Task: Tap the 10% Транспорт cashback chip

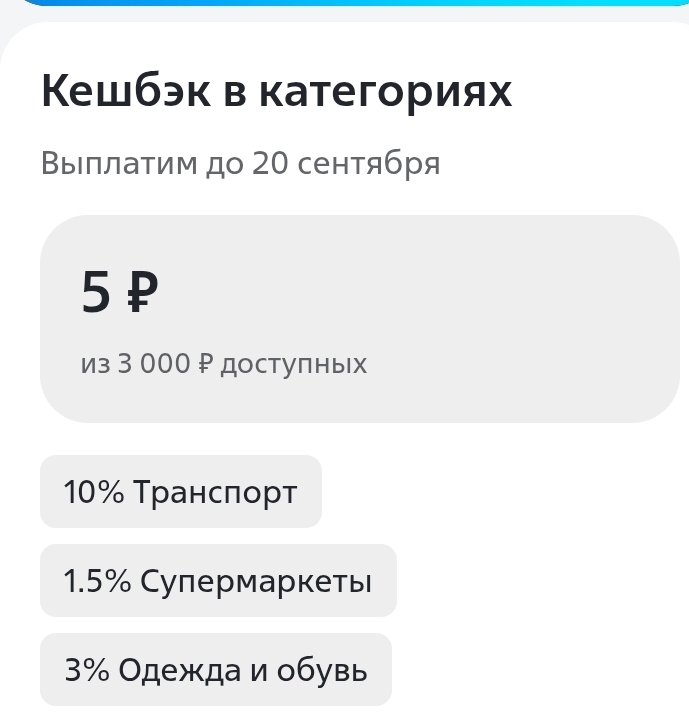Action: tap(180, 492)
